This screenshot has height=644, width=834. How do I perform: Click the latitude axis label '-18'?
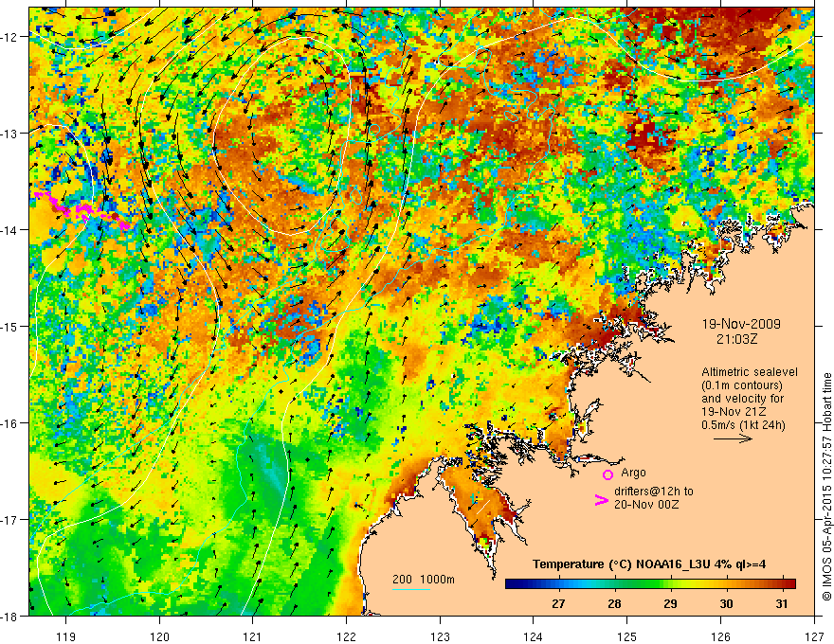pyautogui.click(x=9, y=616)
